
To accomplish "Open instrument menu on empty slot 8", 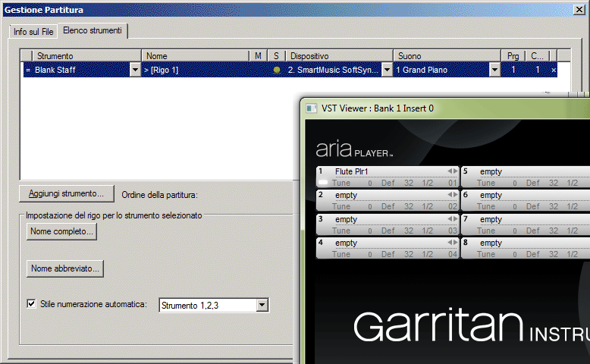I will [x=491, y=243].
